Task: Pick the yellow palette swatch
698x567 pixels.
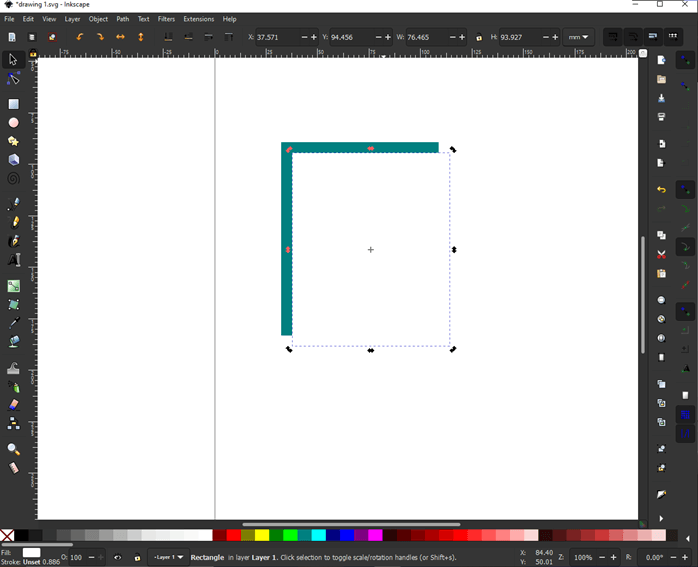Action: pyautogui.click(x=262, y=535)
